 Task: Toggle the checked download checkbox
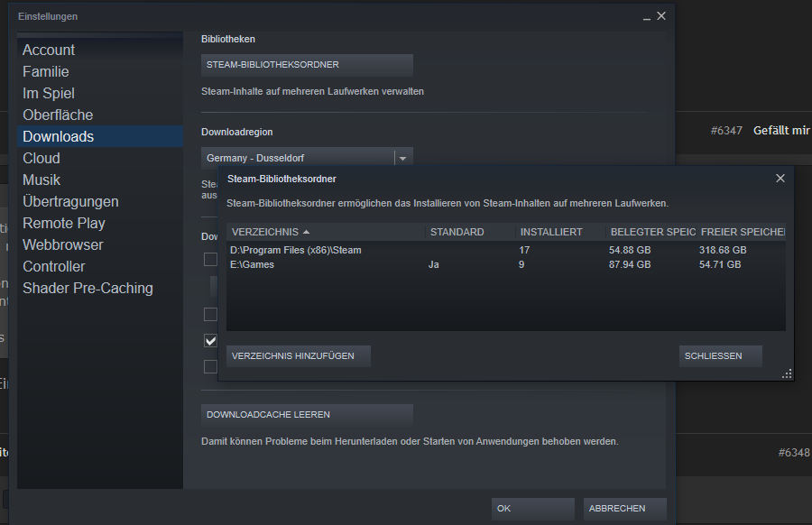(x=210, y=341)
